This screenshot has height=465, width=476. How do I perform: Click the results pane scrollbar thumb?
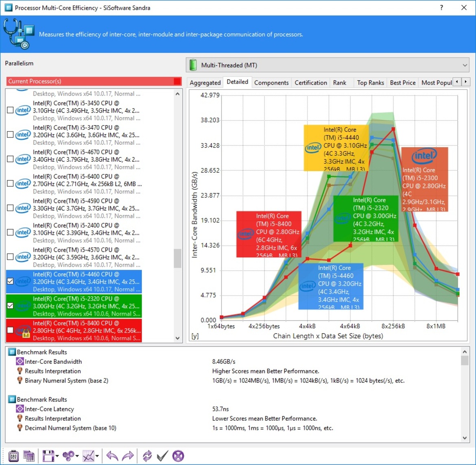point(465,361)
